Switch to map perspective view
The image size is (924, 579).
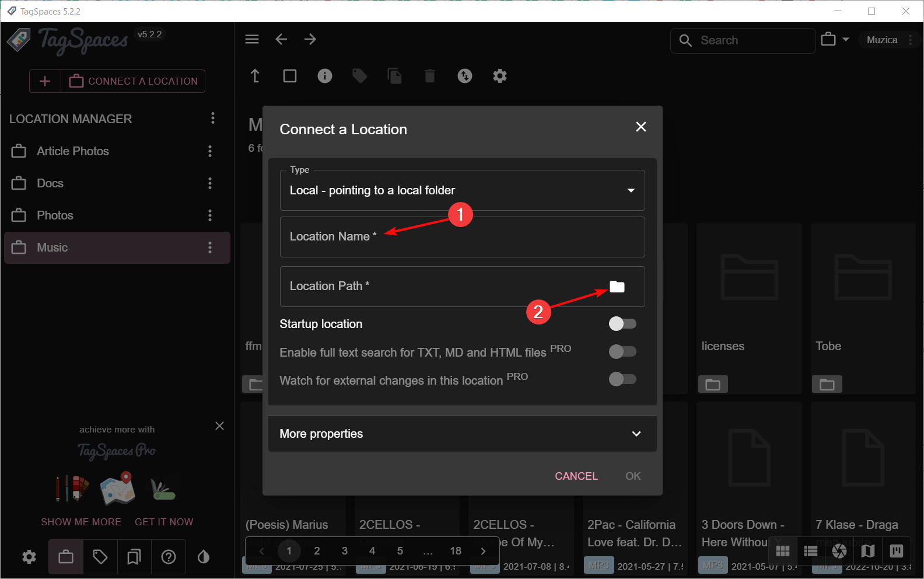click(868, 551)
